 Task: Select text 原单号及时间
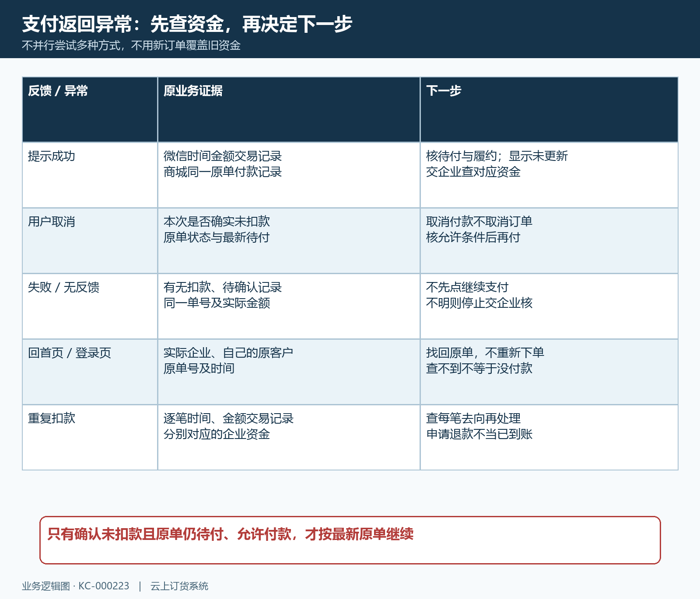click(x=199, y=369)
